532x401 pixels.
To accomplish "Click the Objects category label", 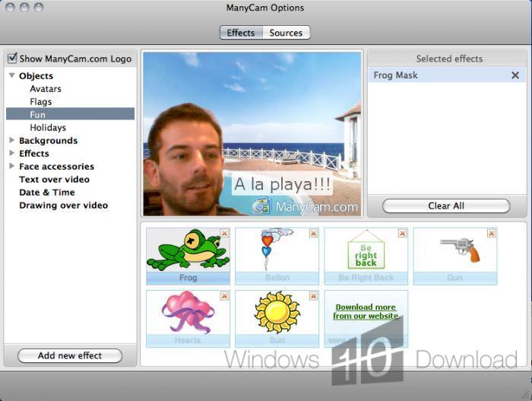I will [36, 76].
